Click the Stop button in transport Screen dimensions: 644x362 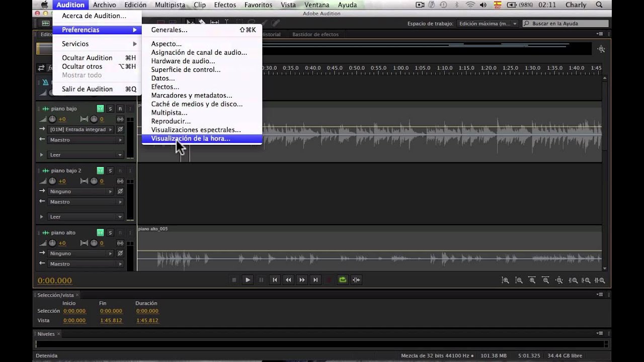pos(234,280)
